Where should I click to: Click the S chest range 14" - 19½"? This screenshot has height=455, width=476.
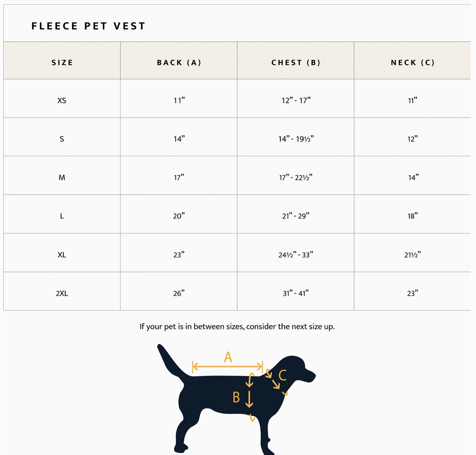pyautogui.click(x=296, y=139)
